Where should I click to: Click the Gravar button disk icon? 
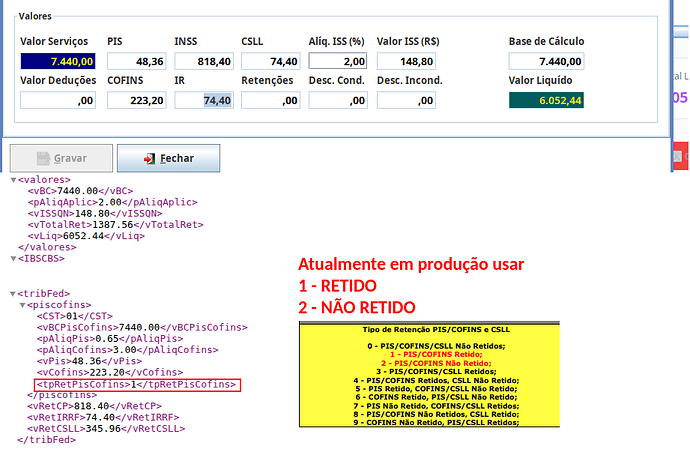click(x=42, y=159)
